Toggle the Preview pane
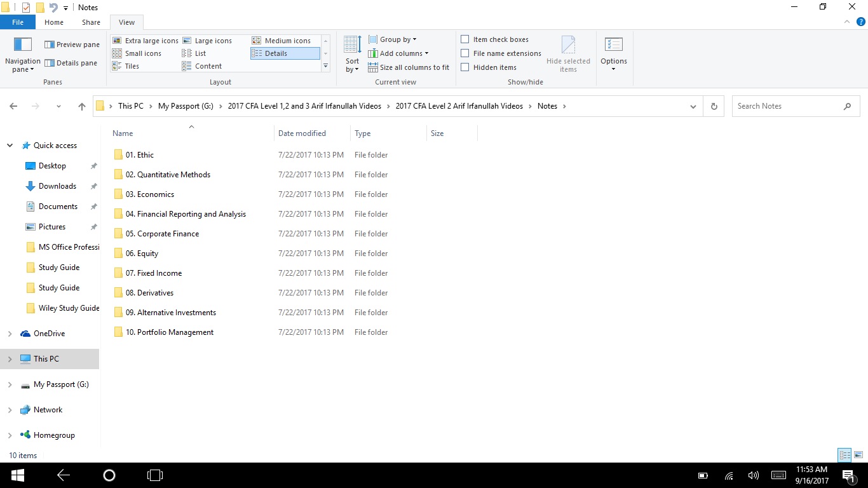Viewport: 868px width, 488px height. (72, 44)
